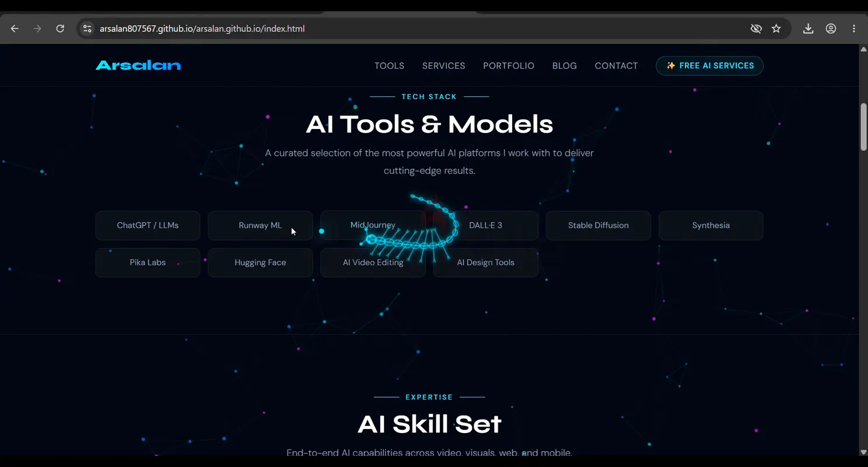Viewport: 868px width, 467px height.
Task: Go to the BLOG nav link
Action: (x=565, y=66)
